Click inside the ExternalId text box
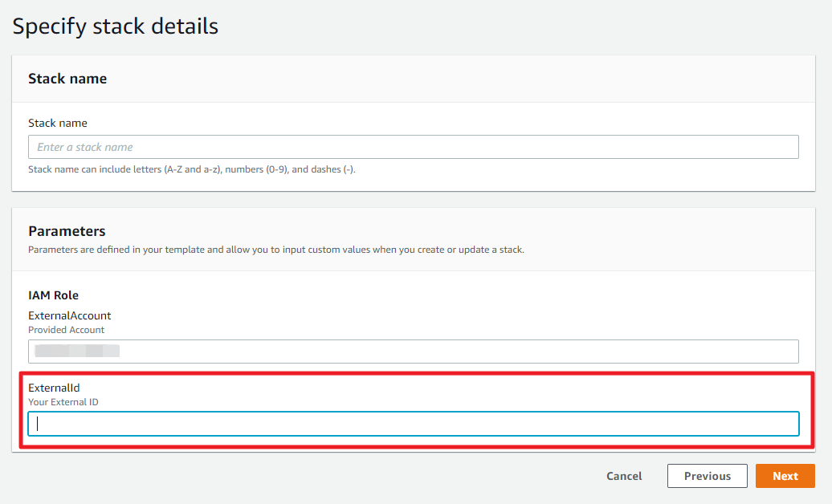 coord(413,424)
